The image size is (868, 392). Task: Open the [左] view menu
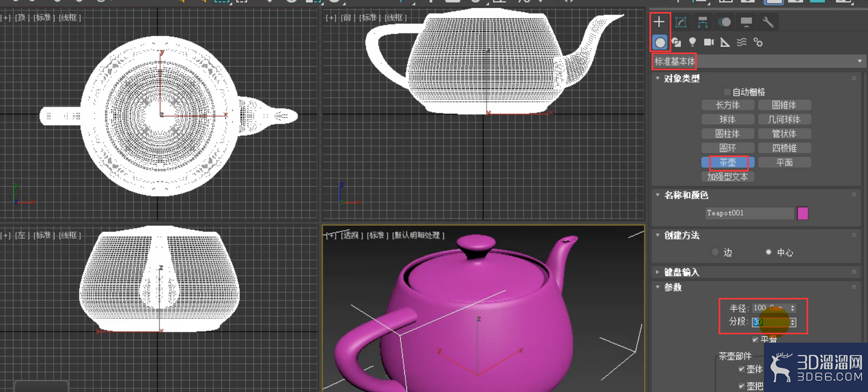tap(22, 236)
